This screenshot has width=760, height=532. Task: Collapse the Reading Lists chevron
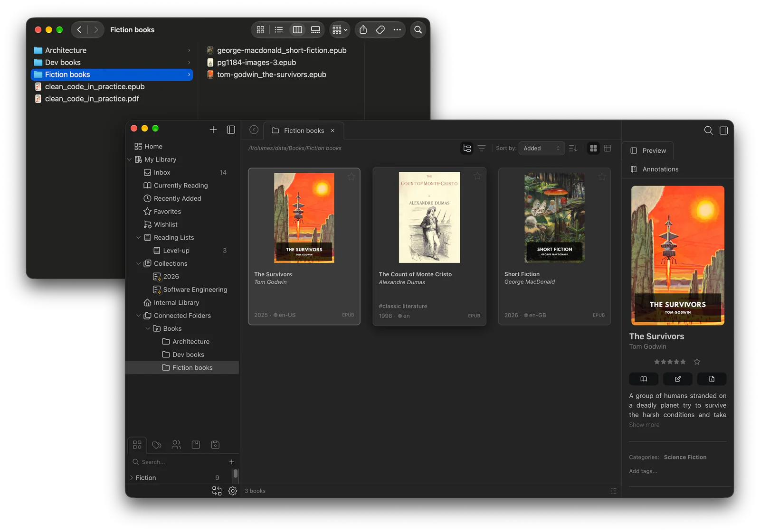(138, 237)
